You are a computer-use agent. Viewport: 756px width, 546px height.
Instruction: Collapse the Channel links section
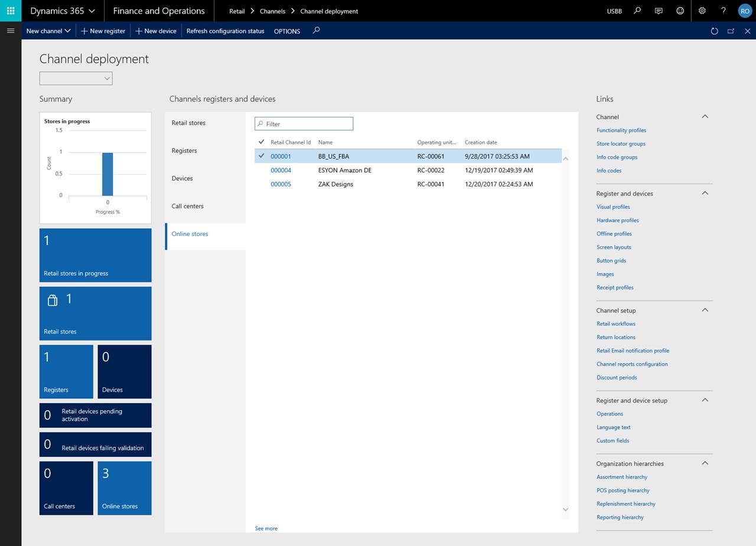705,117
